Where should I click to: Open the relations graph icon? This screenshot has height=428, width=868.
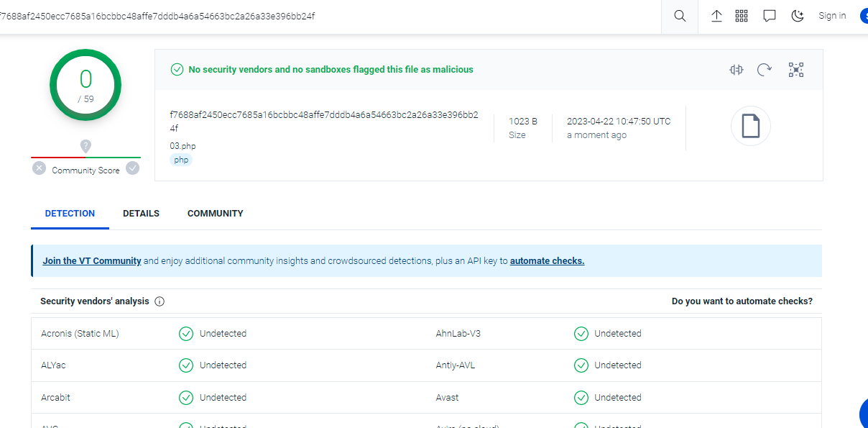coord(796,70)
